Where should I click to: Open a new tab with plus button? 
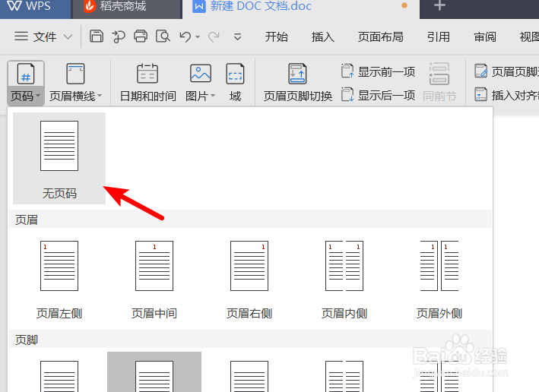439,6
